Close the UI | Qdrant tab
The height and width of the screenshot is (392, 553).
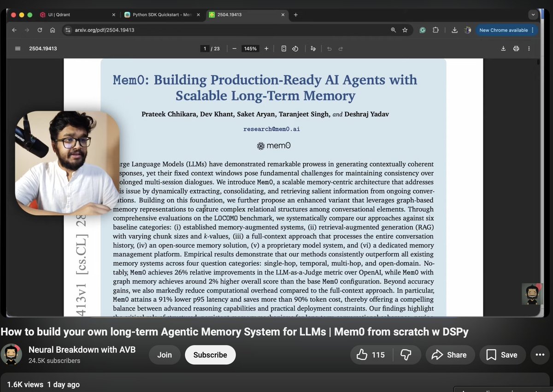click(x=114, y=15)
